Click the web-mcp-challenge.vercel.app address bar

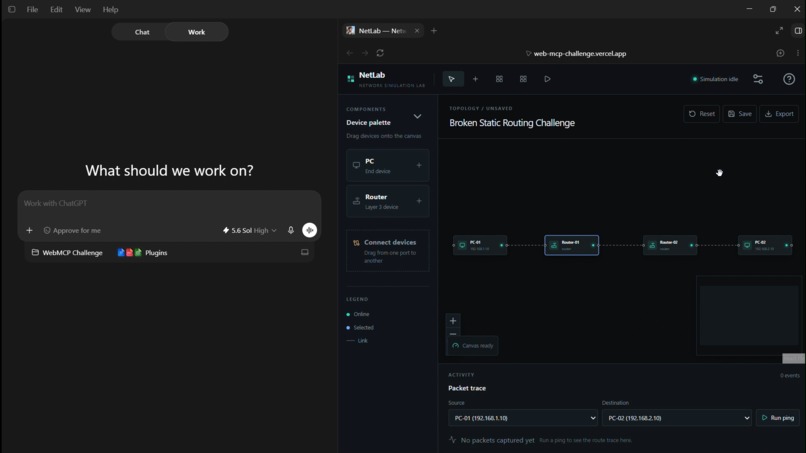[x=576, y=53]
